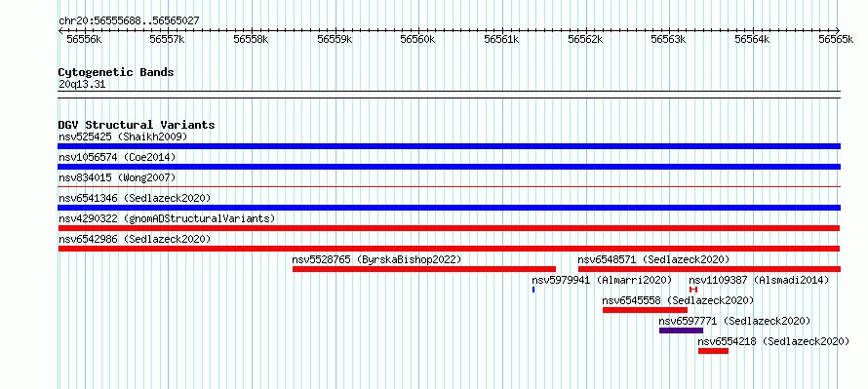Click the 56558k ruler tick label
Viewport: 868px width, 389px height.
251,39
